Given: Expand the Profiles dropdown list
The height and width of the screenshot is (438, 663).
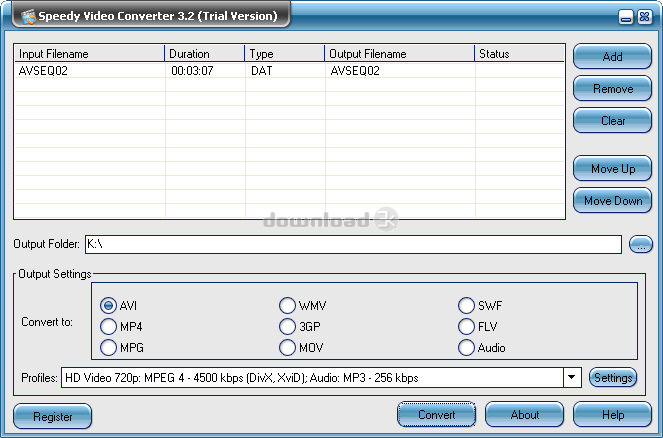Looking at the screenshot, I should tap(572, 378).
